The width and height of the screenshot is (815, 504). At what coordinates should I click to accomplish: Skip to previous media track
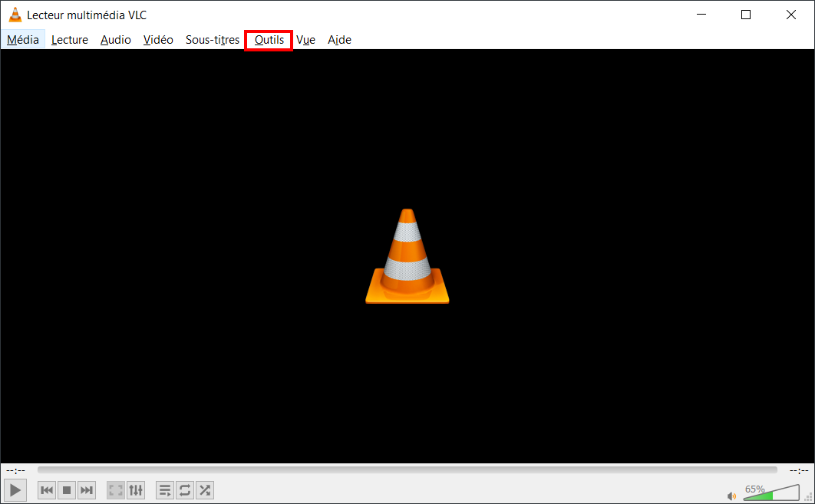click(x=47, y=490)
